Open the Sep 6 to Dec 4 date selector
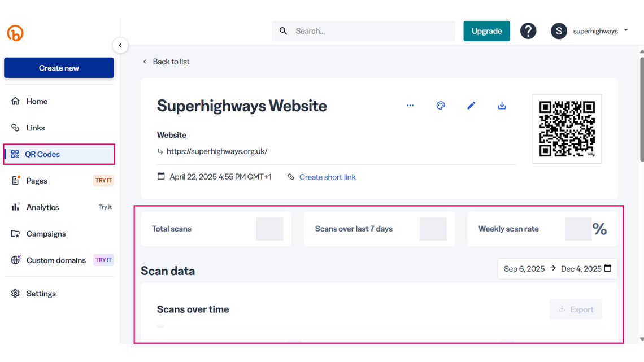 (x=556, y=269)
